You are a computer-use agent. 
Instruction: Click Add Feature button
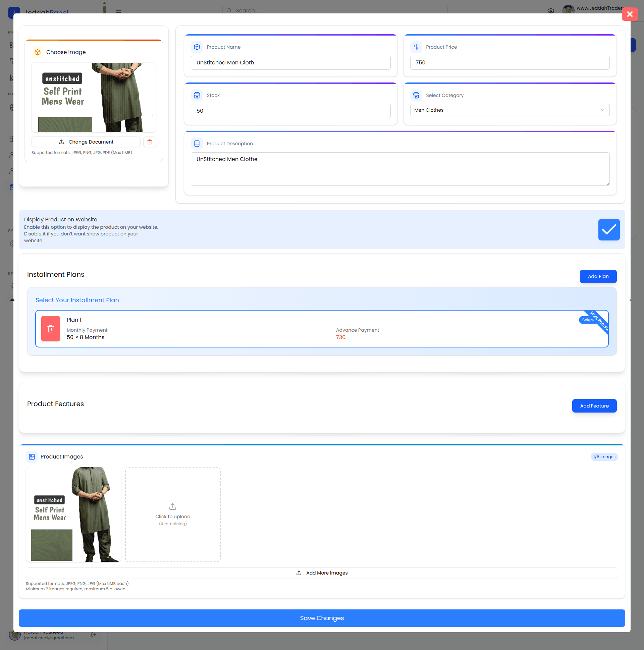(x=594, y=406)
